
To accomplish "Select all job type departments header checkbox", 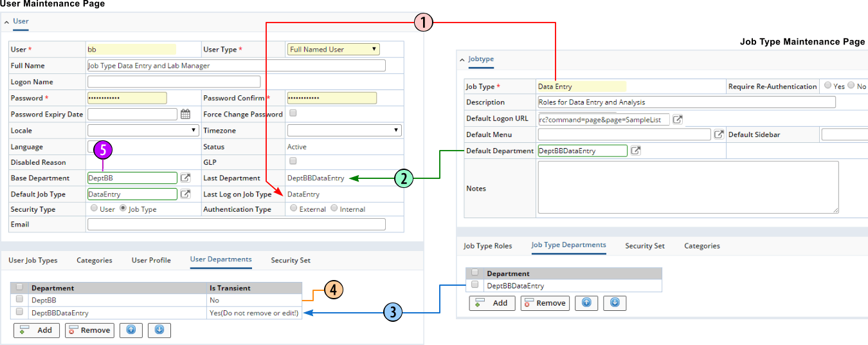I will click(475, 272).
